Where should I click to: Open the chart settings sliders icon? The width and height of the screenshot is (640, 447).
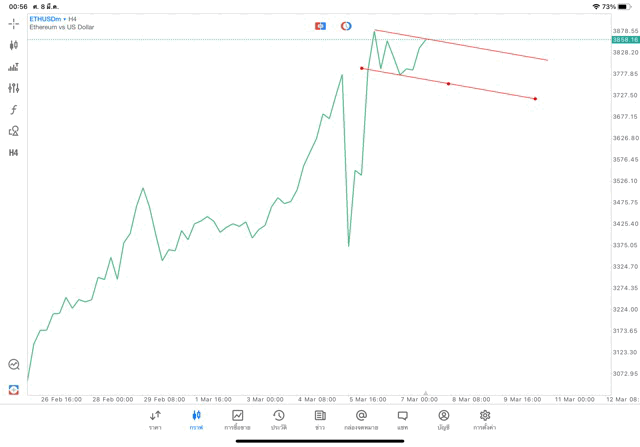14,88
